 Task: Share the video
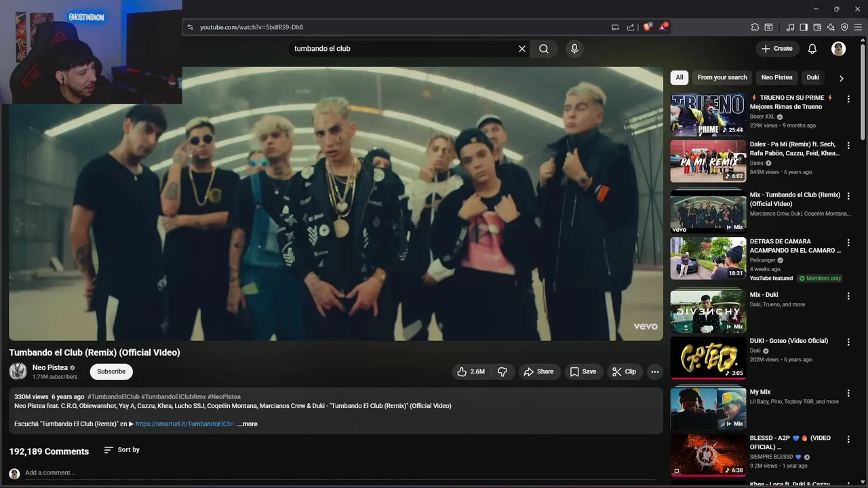click(x=538, y=371)
